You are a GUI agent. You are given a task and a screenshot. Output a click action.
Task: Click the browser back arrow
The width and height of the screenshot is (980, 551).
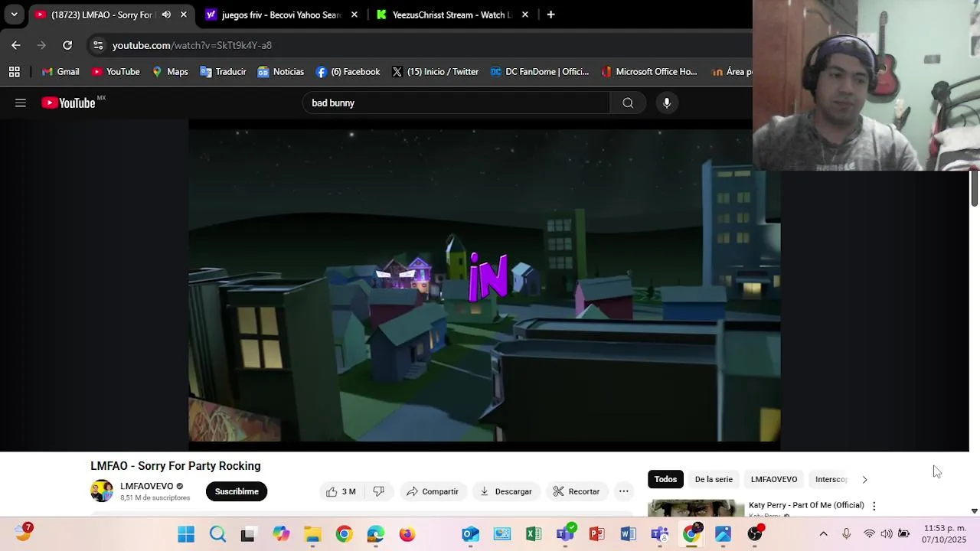[x=16, y=45]
